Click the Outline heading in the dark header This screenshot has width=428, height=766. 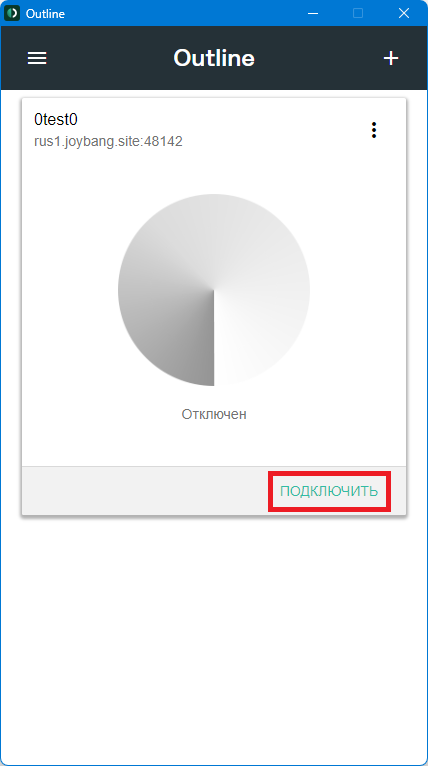(214, 59)
